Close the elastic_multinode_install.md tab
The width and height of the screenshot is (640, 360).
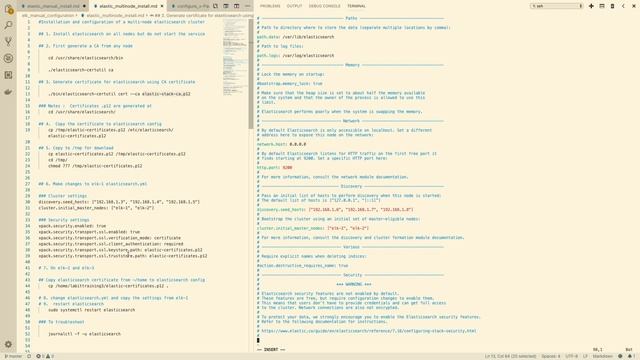click(162, 6)
